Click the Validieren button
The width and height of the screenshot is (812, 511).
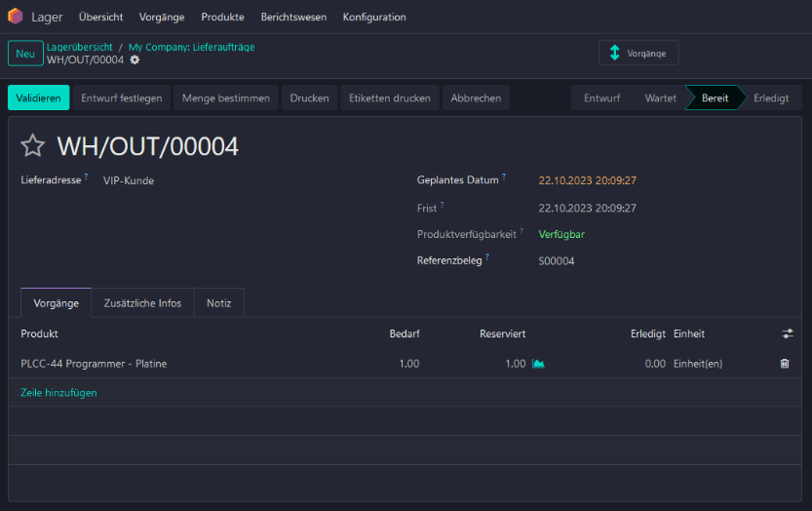point(38,98)
